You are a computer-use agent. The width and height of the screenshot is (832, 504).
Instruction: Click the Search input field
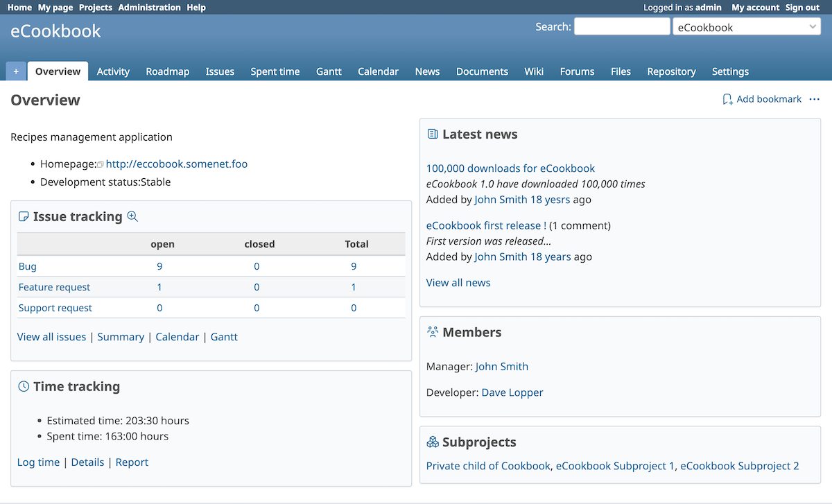click(x=621, y=27)
